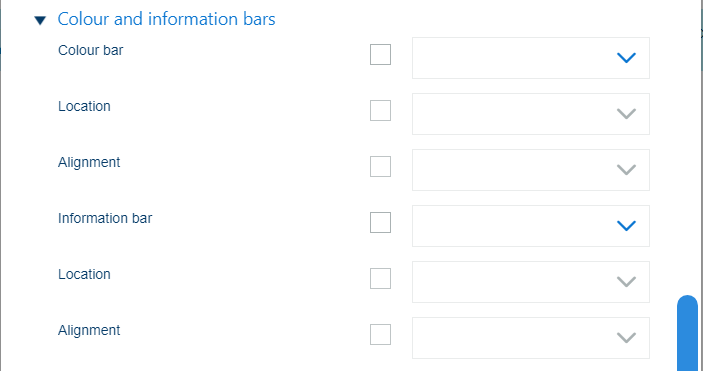Click the Information bar row label
Viewport: 703px width, 371px height.
(105, 218)
